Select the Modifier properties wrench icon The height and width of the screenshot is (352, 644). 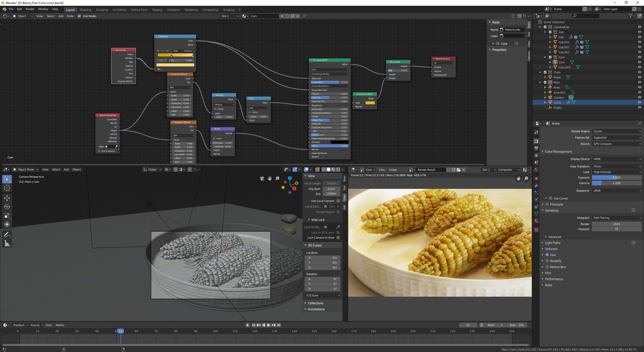(536, 185)
